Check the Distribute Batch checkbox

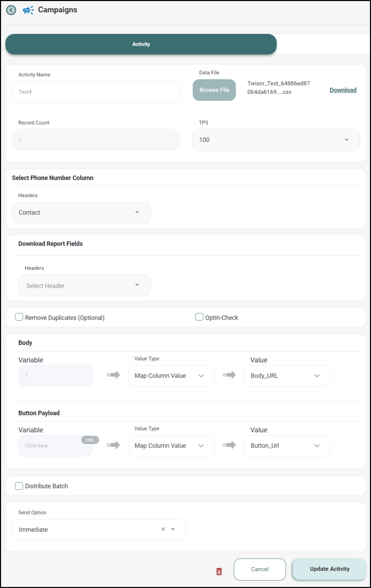click(x=19, y=486)
